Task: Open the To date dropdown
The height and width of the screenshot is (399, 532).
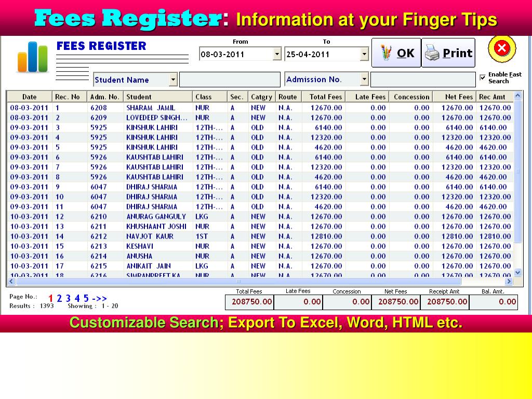Action: [364, 54]
